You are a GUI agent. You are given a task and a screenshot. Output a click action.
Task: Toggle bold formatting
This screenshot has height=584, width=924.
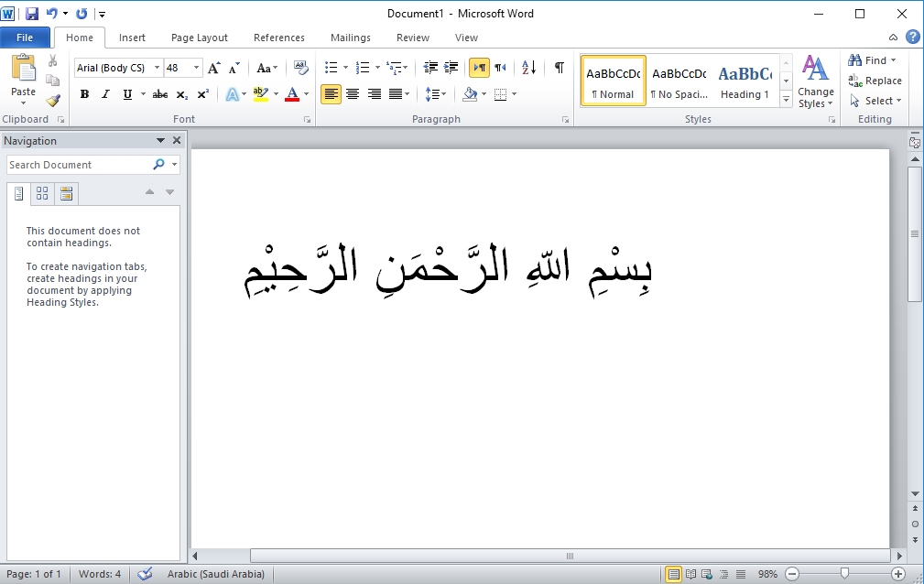83,94
